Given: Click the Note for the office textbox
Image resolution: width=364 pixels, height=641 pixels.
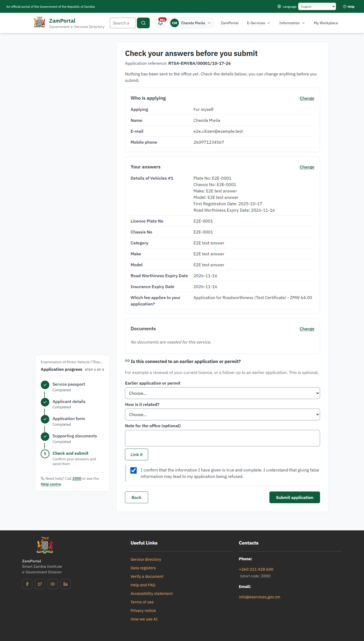Looking at the screenshot, I should 223,438.
